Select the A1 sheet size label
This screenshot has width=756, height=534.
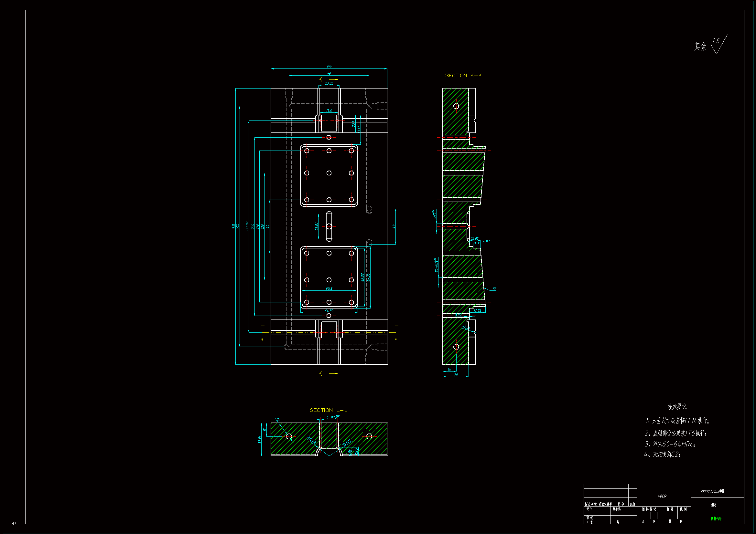[x=14, y=523]
